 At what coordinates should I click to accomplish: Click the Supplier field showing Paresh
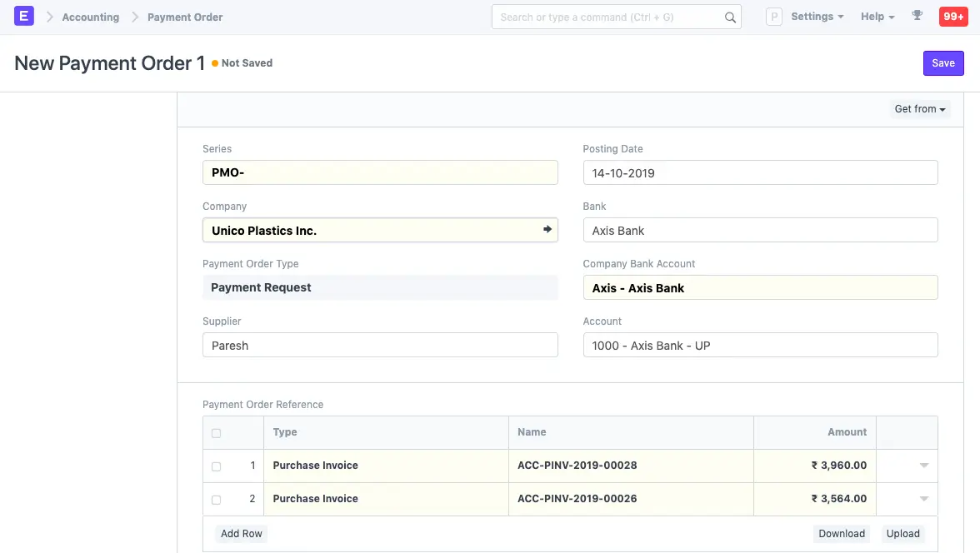380,345
